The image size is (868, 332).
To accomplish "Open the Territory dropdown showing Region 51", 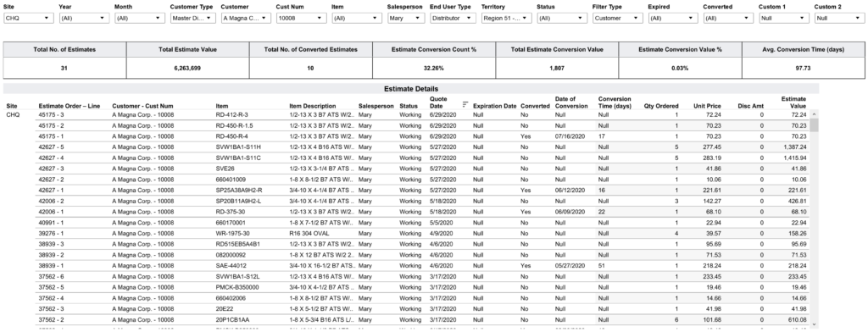I will click(x=507, y=19).
